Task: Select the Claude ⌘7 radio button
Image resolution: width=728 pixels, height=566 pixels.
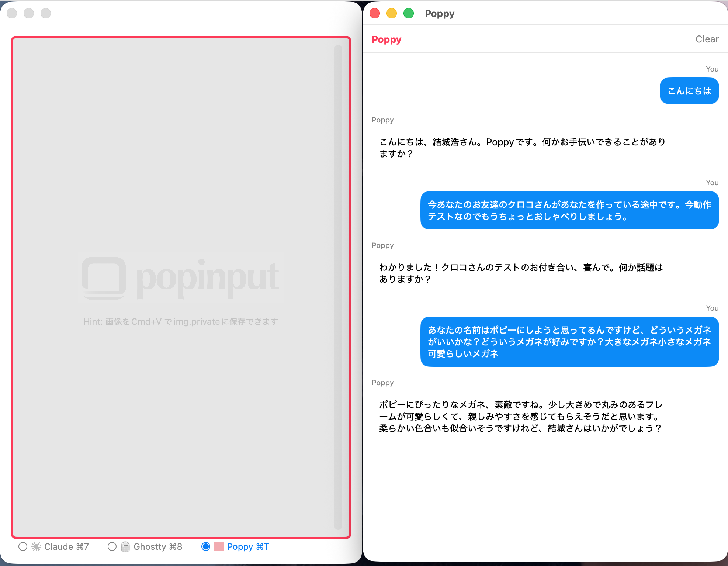Action: [23, 546]
